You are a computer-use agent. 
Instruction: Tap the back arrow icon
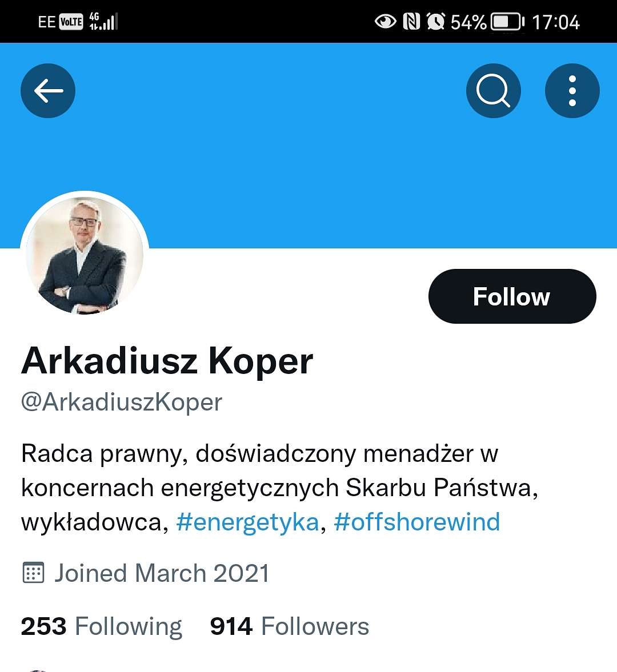tap(48, 91)
